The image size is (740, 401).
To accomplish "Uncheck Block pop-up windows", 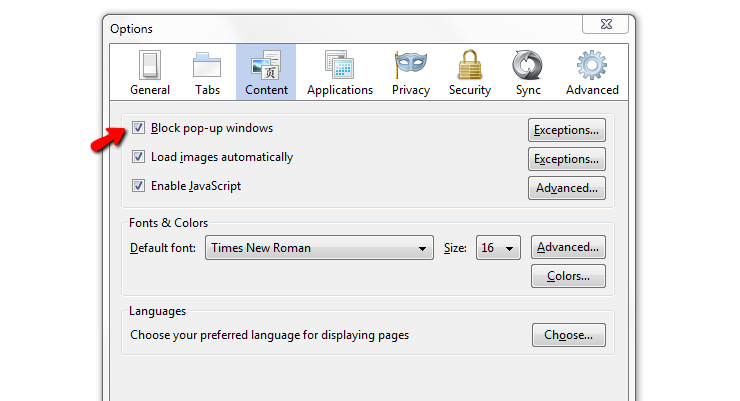I will [138, 128].
